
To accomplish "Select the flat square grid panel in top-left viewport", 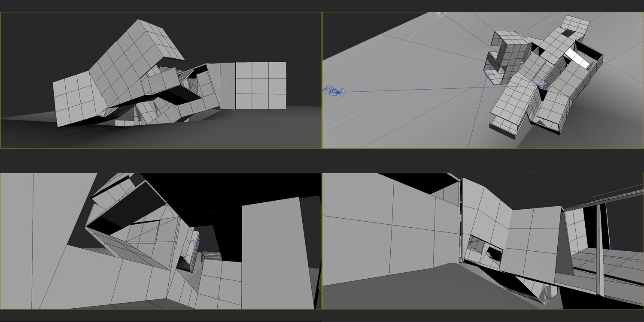I will coord(261,85).
